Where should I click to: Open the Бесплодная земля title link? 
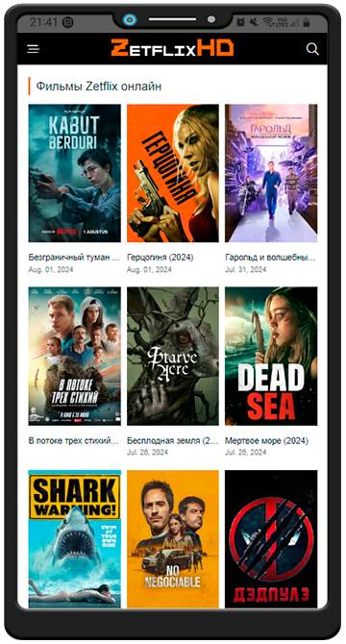click(x=173, y=440)
